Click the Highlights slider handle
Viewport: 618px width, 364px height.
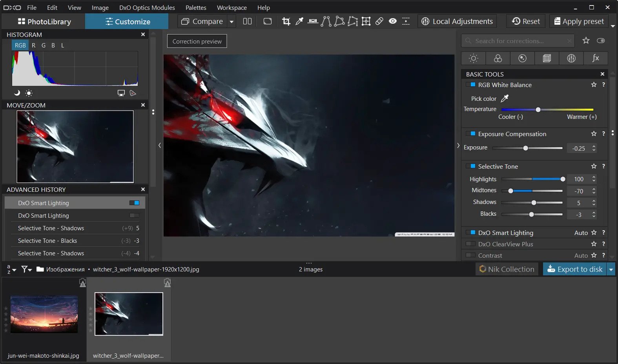click(x=563, y=179)
